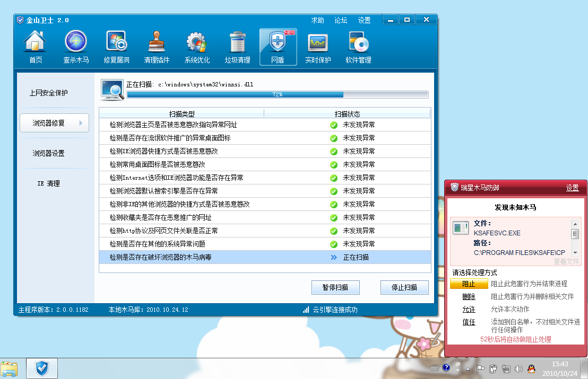Select row 检测是否存在破坏浏览器的木马病毒
Viewport: 588px width, 379px height.
tap(265, 257)
